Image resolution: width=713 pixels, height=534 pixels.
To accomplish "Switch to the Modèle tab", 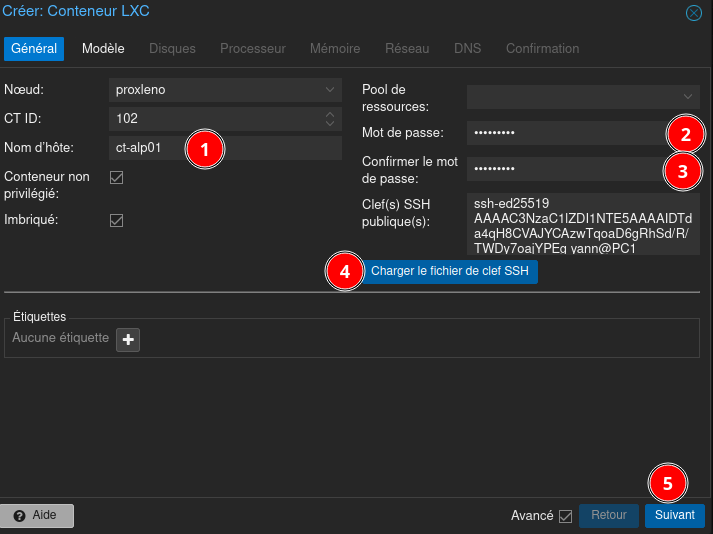I will pyautogui.click(x=103, y=48).
